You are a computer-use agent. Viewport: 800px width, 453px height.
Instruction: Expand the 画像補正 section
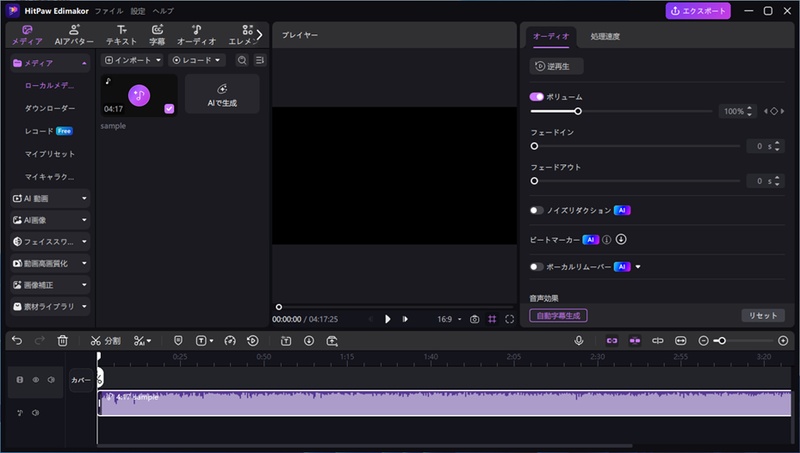50,285
